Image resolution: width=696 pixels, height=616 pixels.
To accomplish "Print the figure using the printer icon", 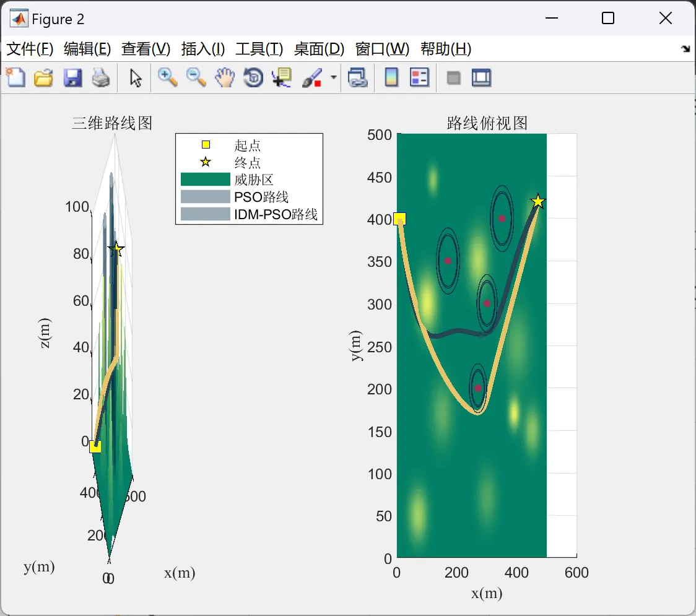I will (101, 77).
